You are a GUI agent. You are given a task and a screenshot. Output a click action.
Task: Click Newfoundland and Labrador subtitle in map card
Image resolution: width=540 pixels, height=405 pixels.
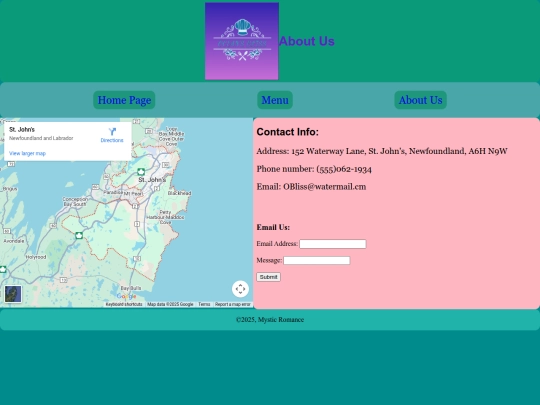pos(41,138)
